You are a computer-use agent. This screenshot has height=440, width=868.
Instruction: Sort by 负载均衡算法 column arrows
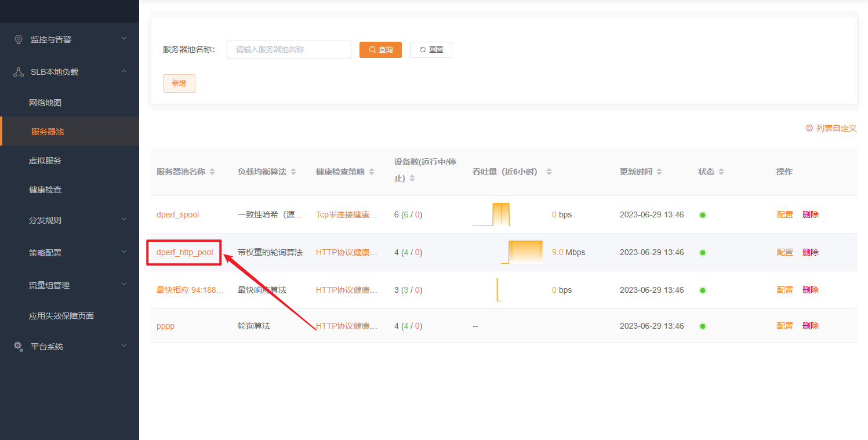[293, 172]
